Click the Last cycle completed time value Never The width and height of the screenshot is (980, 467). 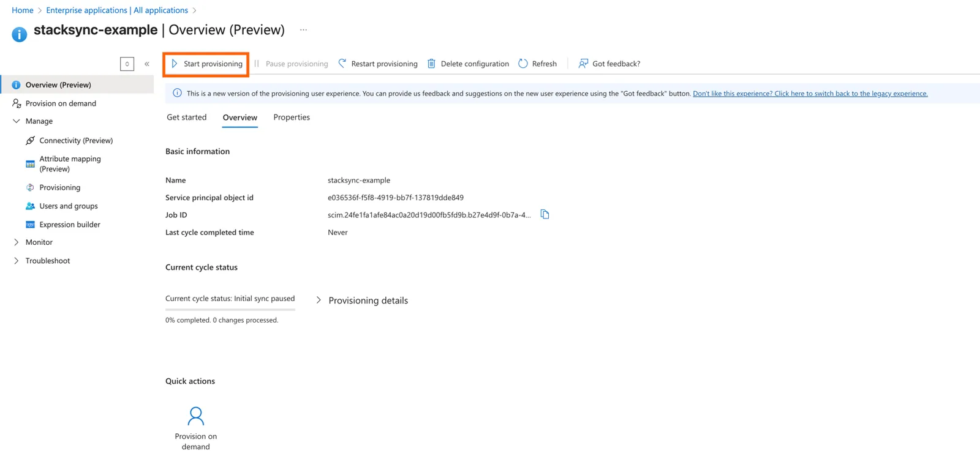[337, 233]
